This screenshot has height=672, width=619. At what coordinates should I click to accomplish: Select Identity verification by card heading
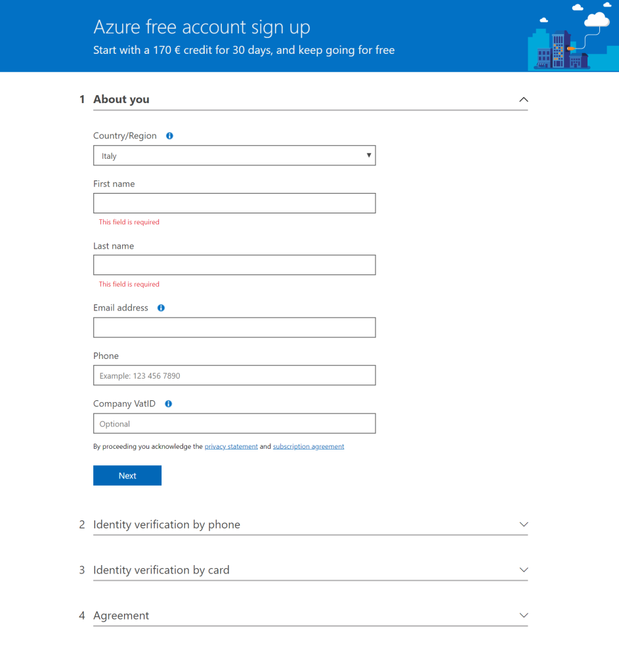tap(161, 570)
